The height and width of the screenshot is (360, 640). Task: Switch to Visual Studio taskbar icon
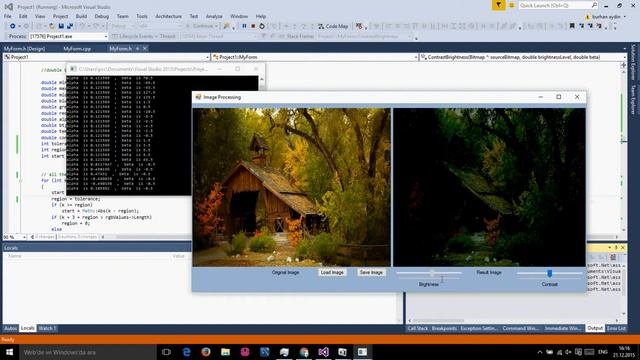pyautogui.click(x=323, y=352)
